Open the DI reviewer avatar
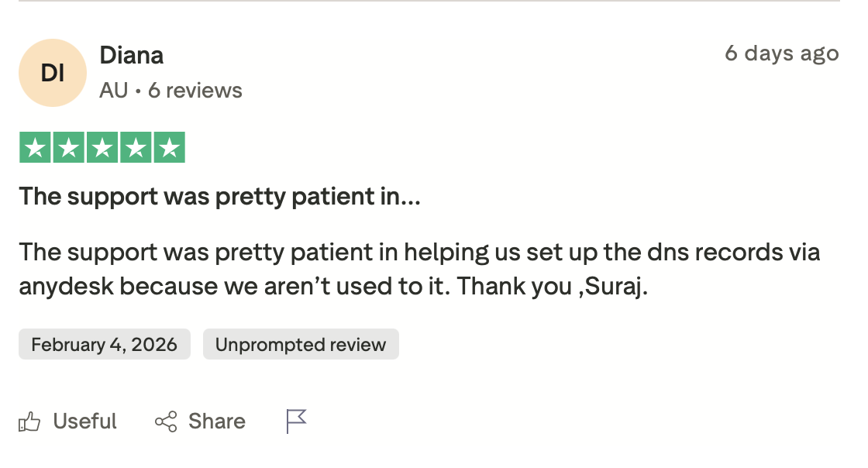The width and height of the screenshot is (868, 468). pos(52,73)
